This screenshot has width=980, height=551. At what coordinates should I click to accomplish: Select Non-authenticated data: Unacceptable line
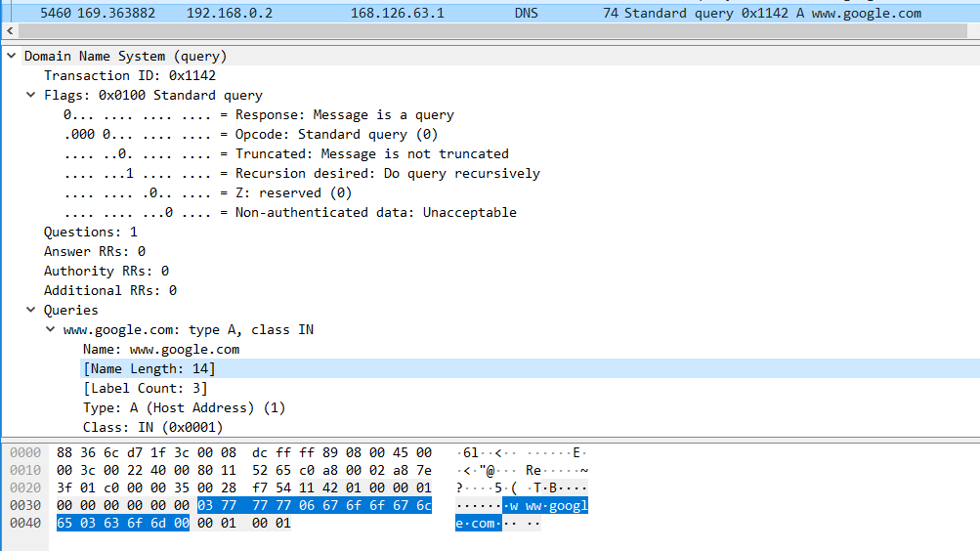[x=290, y=212]
